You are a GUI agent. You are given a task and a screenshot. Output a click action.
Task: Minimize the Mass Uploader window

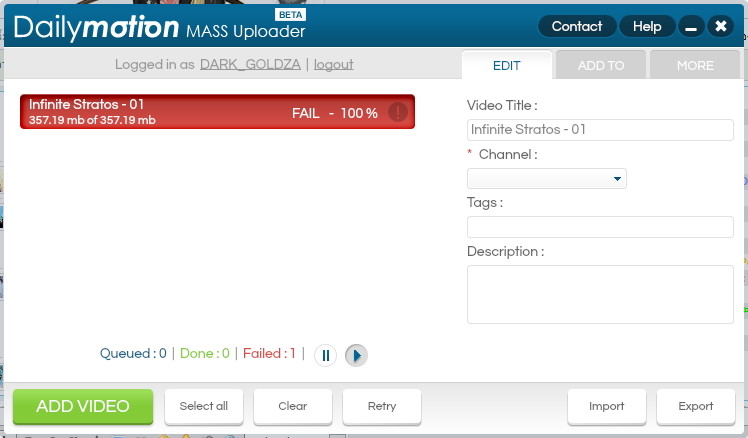tap(691, 26)
